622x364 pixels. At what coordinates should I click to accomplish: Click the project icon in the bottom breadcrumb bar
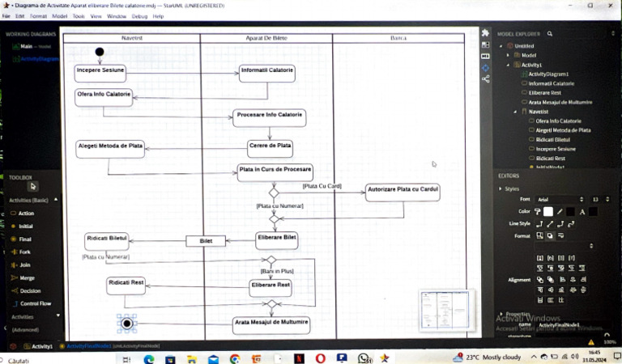(x=13, y=346)
